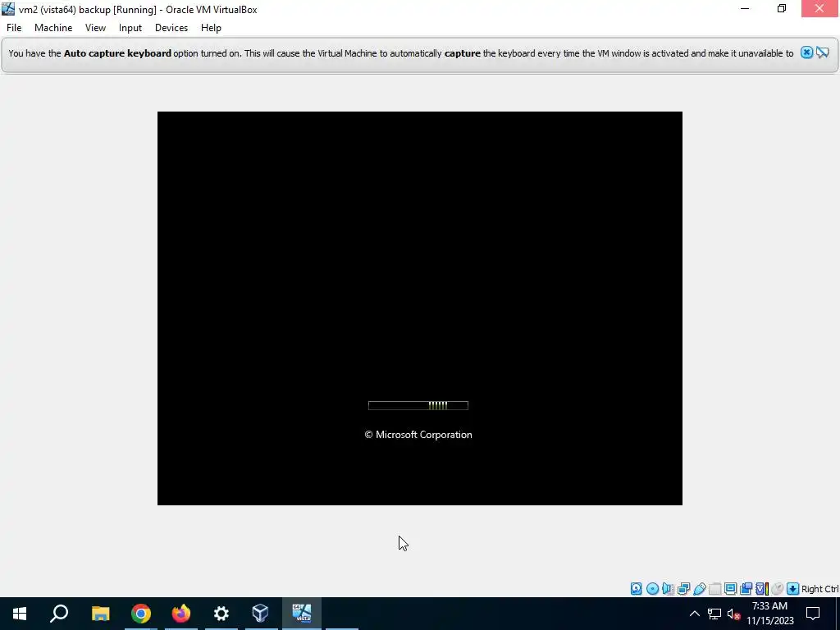
Task: Click inside the black VM display
Action: click(419, 308)
